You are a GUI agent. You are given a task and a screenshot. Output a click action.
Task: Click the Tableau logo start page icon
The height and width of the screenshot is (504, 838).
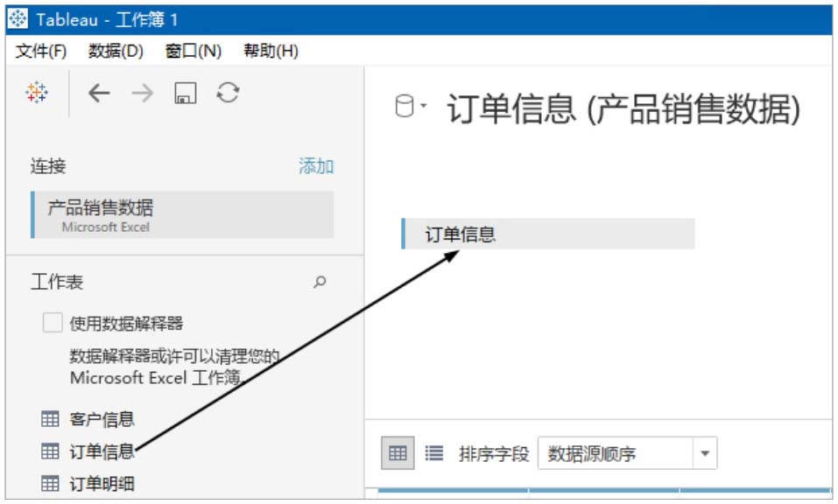tap(37, 93)
